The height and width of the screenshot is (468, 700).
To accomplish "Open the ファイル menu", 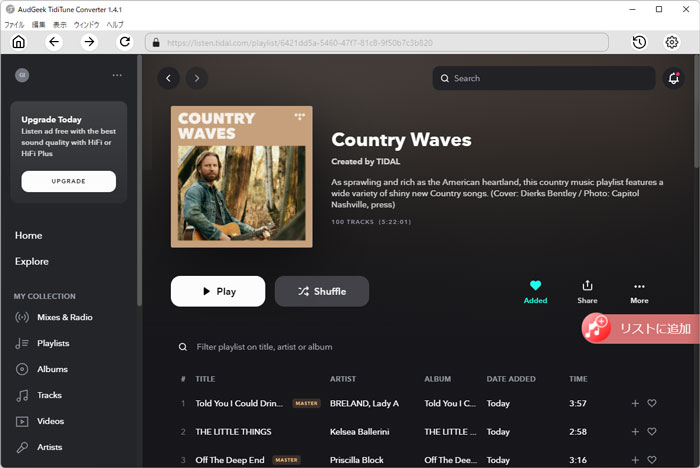I will [14, 25].
